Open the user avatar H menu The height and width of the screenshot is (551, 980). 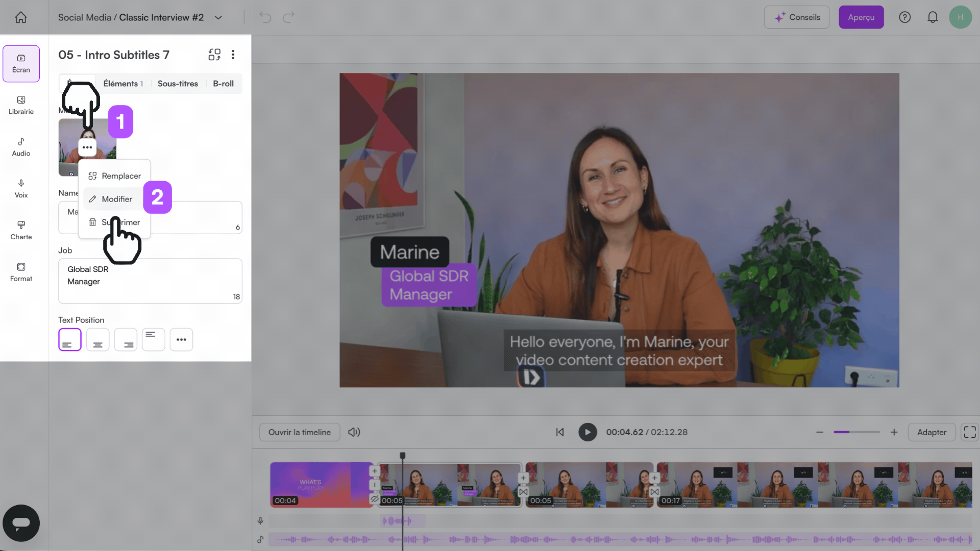[x=960, y=17]
